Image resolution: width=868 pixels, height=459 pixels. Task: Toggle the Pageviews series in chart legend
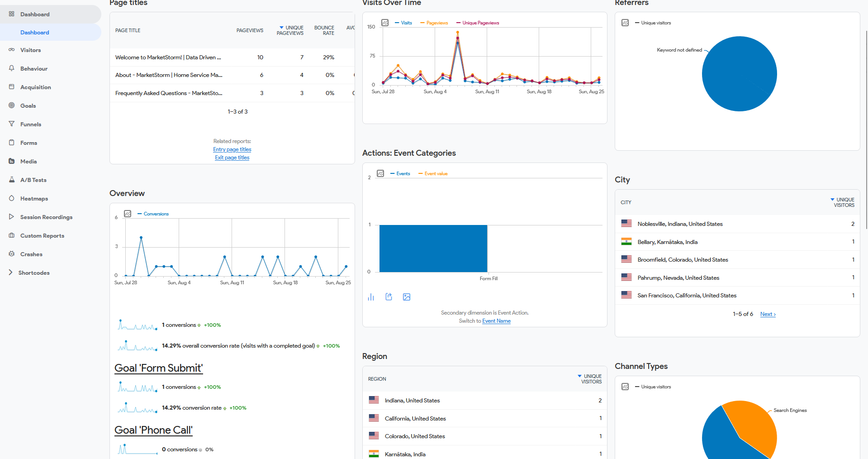[436, 23]
